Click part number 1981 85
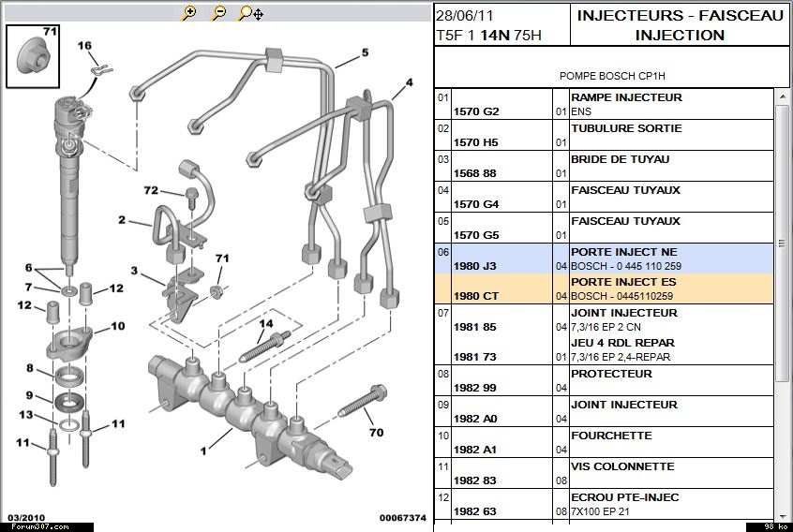793x532 pixels. click(x=474, y=327)
